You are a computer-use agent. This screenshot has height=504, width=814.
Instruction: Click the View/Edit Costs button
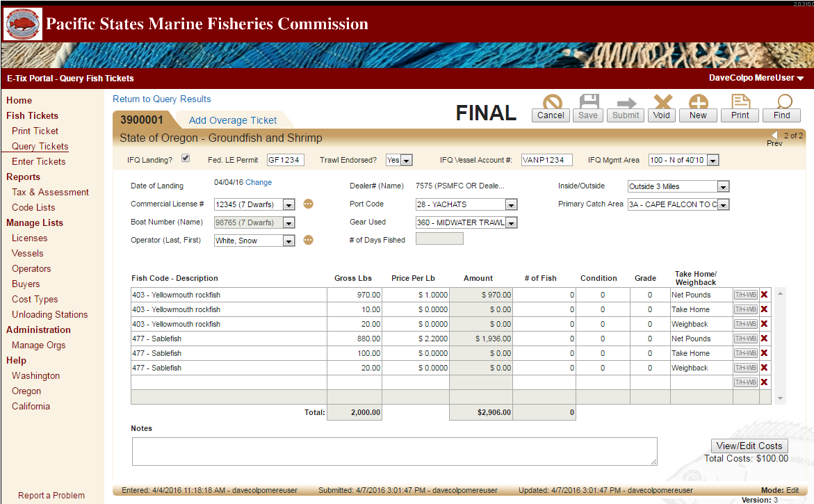749,446
